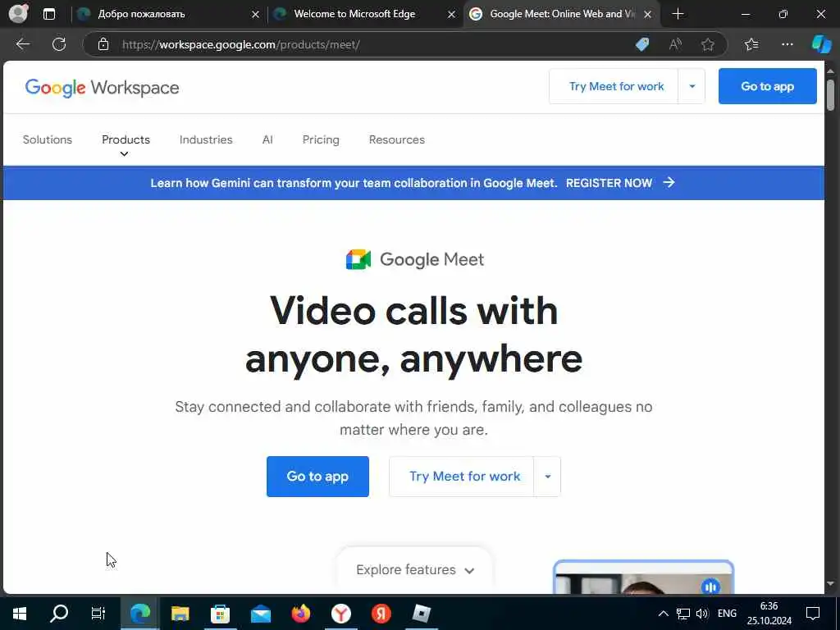Open File Explorer from taskbar

(x=180, y=614)
